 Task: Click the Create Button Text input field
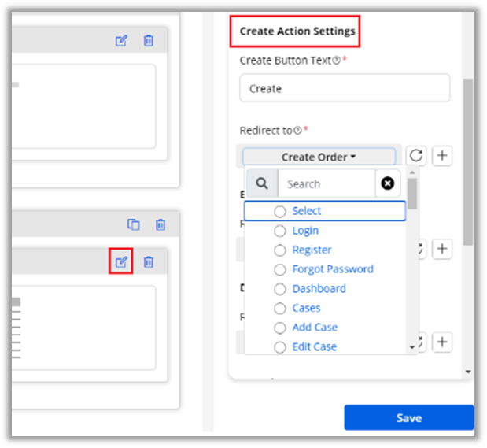pos(345,88)
